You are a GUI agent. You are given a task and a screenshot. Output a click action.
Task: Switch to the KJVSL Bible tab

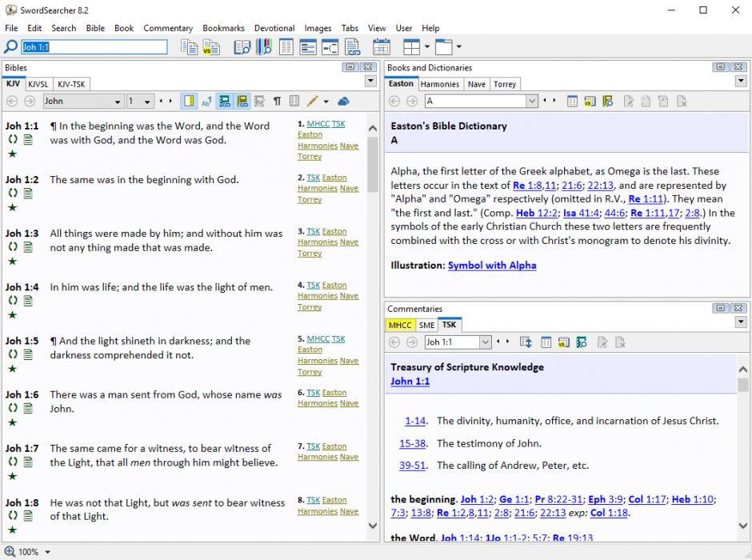[x=38, y=84]
